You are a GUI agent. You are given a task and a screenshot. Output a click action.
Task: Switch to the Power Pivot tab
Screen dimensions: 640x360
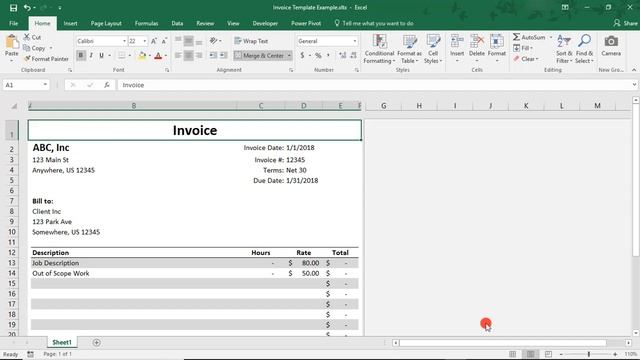306,23
